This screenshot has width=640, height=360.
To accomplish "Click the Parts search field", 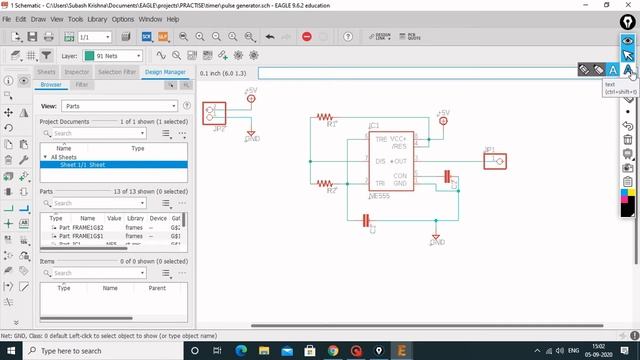I will tap(94, 203).
